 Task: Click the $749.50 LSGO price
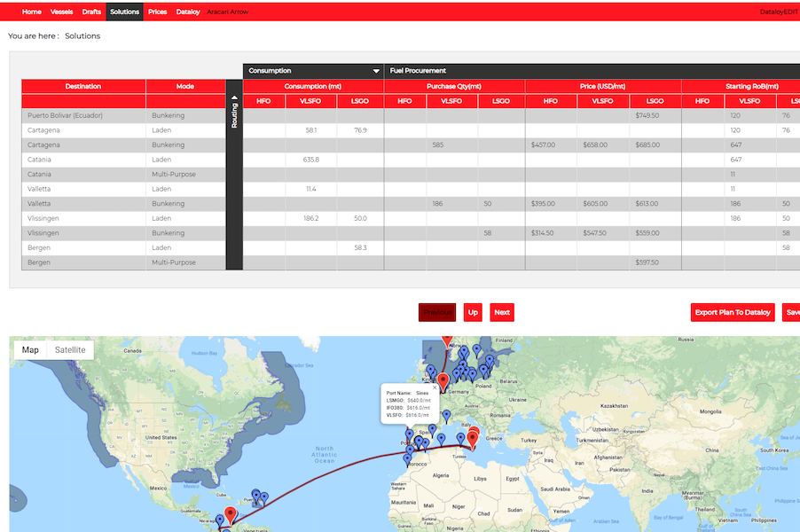coord(647,115)
